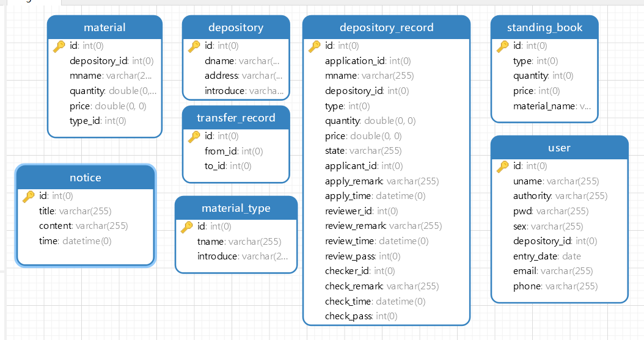Image resolution: width=644 pixels, height=340 pixels.
Task: Click the quantity field in material table
Action: pyautogui.click(x=113, y=91)
